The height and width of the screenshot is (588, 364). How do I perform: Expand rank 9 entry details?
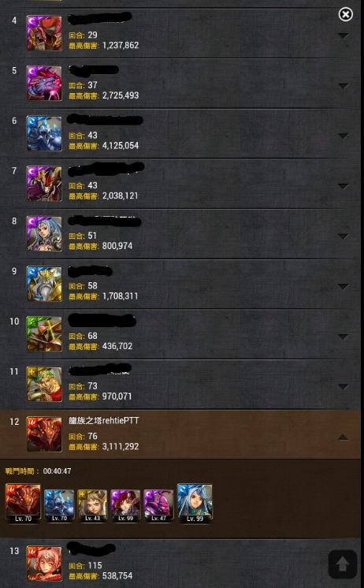(343, 286)
